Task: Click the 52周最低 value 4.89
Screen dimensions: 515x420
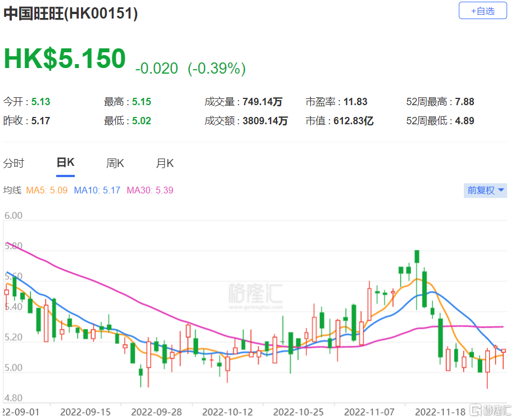Action: pyautogui.click(x=464, y=121)
